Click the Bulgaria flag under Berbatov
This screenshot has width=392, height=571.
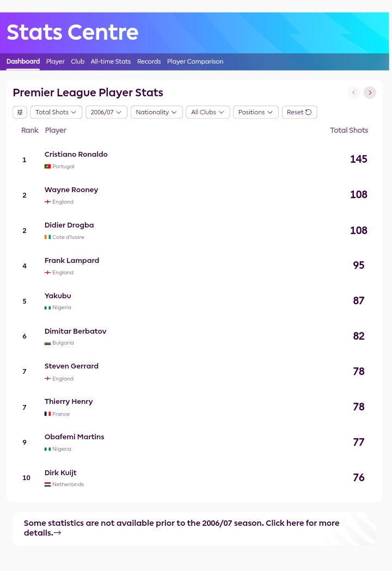point(48,343)
